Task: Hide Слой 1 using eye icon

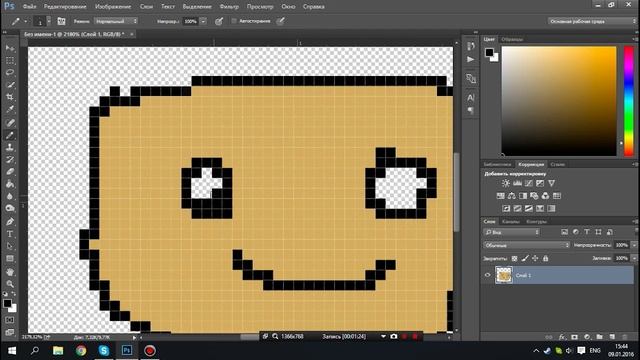Action: [x=487, y=275]
